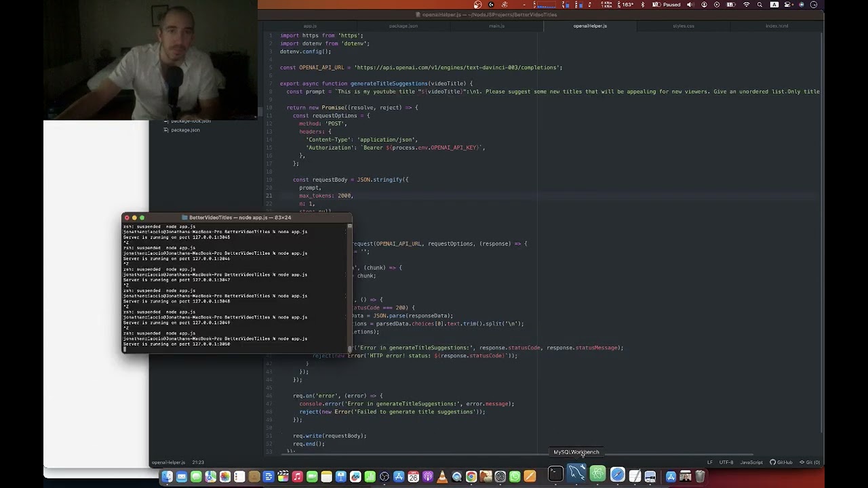This screenshot has width=868, height=488.
Task: Switch to index.html tab
Action: click(x=777, y=26)
